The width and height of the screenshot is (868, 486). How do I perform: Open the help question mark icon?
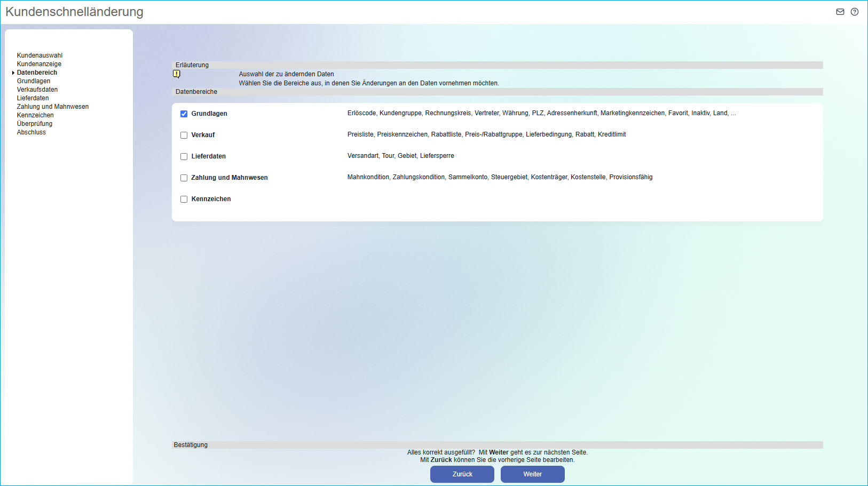pos(855,12)
